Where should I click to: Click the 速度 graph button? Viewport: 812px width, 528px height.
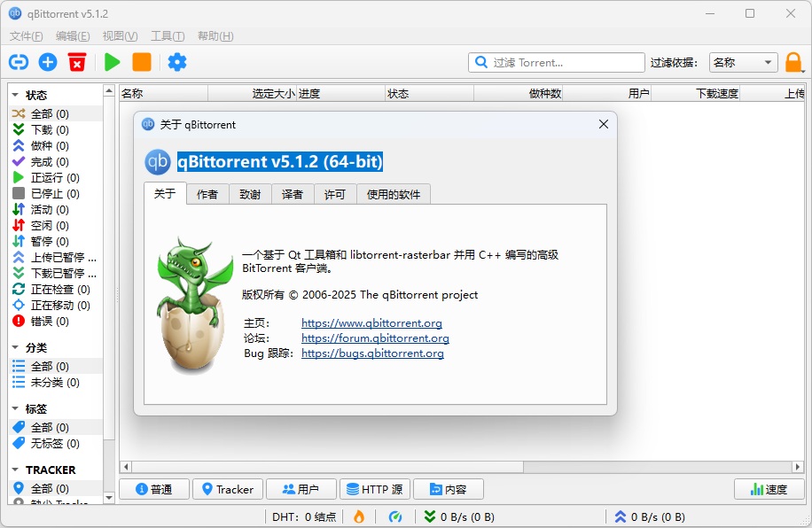tap(769, 489)
